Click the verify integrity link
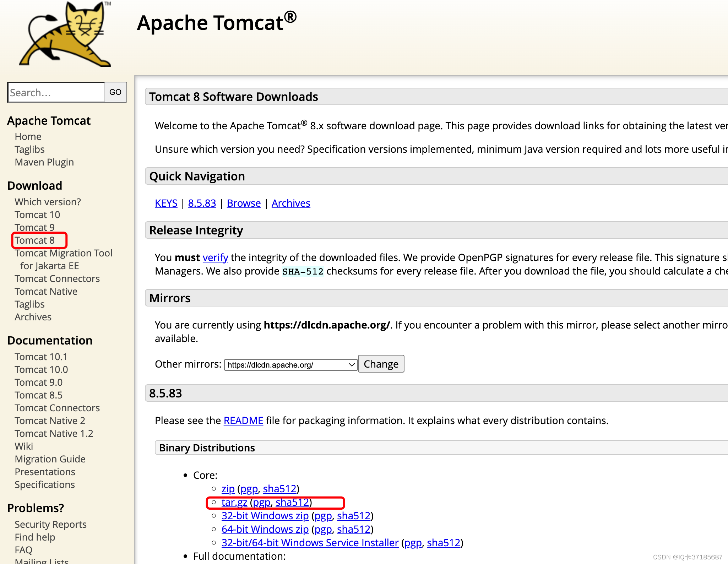The width and height of the screenshot is (728, 564). pyautogui.click(x=215, y=257)
